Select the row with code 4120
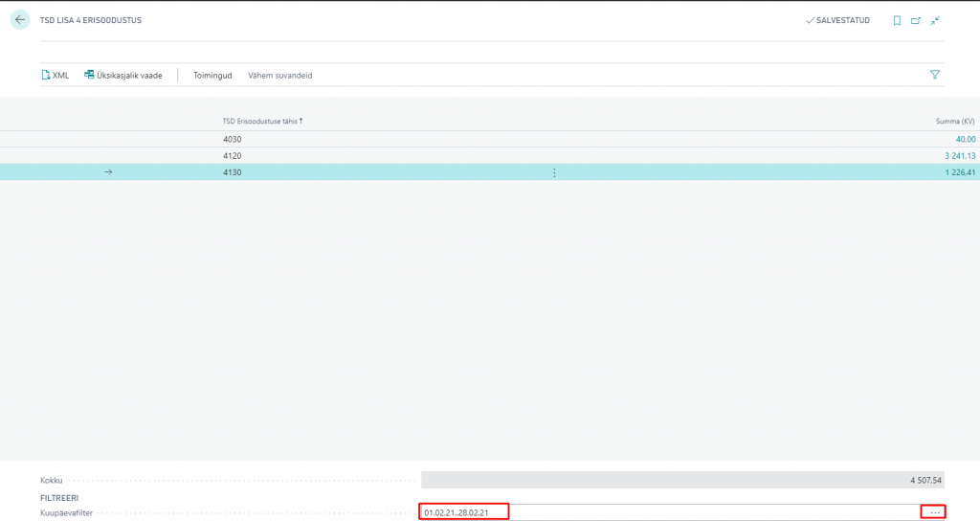Image resolution: width=980 pixels, height=521 pixels. [233, 155]
